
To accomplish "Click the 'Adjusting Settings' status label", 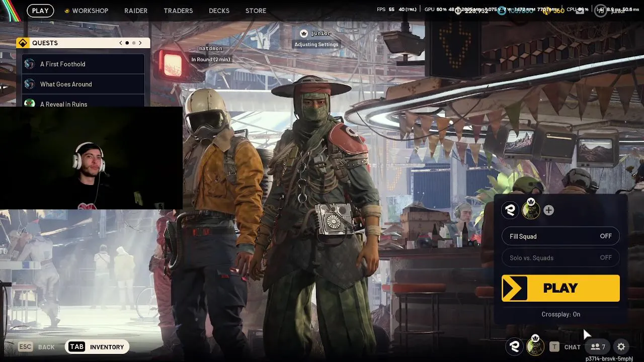I will (x=316, y=44).
